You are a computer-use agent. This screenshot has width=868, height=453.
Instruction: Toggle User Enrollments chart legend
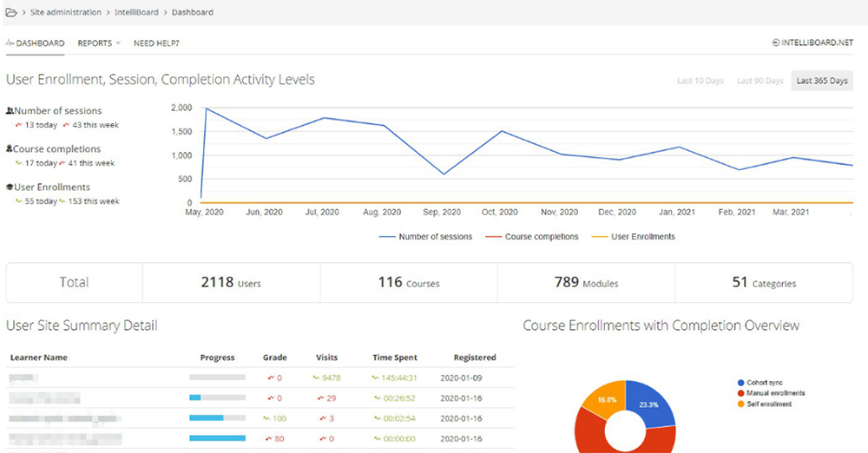pos(634,236)
